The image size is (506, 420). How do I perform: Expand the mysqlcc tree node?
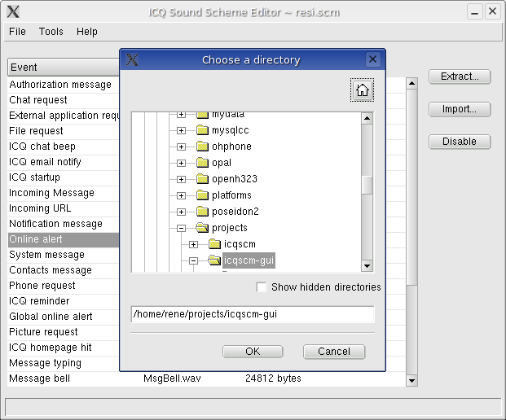point(181,130)
